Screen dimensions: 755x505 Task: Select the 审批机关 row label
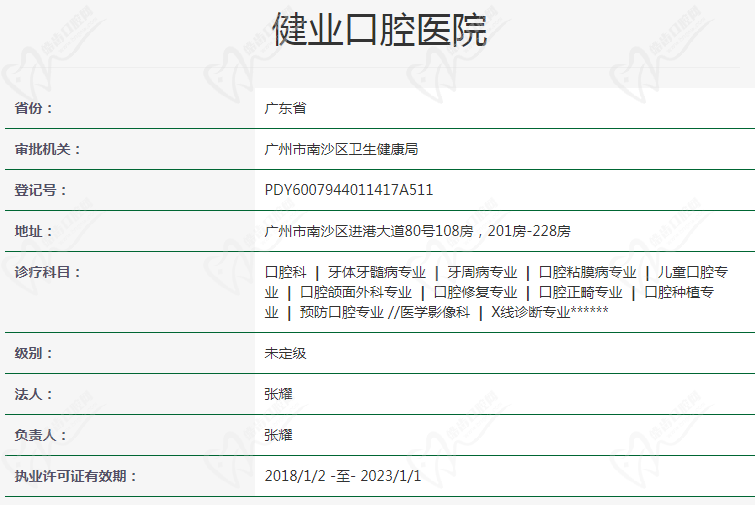48,149
